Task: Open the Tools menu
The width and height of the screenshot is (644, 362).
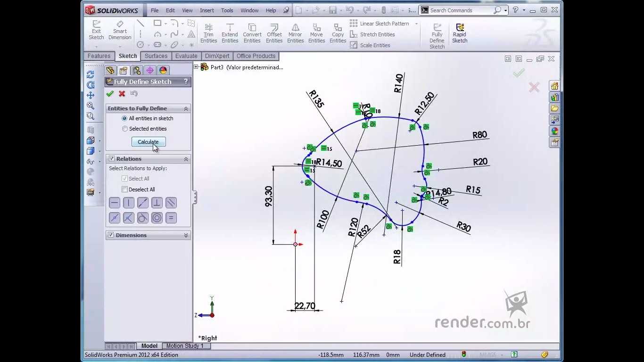Action: [227, 10]
